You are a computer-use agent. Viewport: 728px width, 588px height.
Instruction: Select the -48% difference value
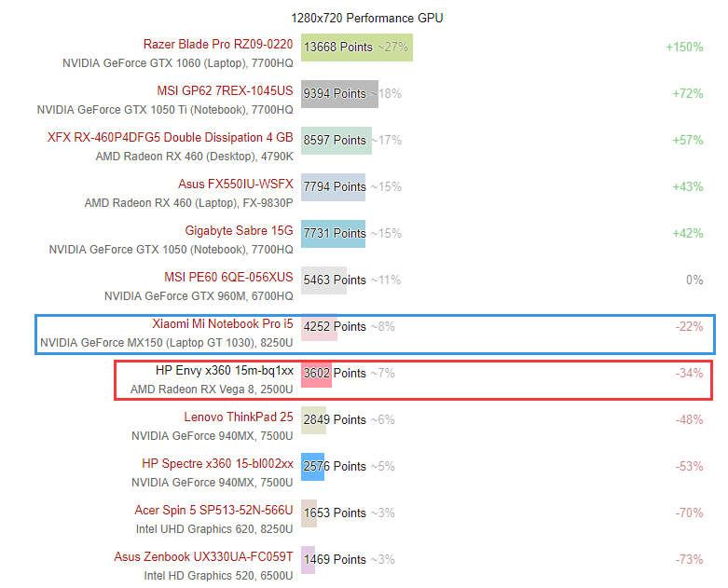point(689,420)
